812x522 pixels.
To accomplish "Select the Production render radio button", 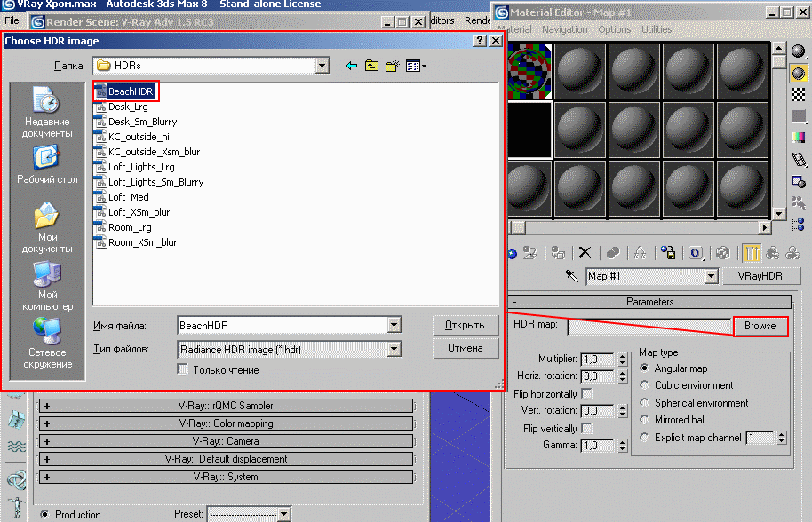I will pos(45,514).
